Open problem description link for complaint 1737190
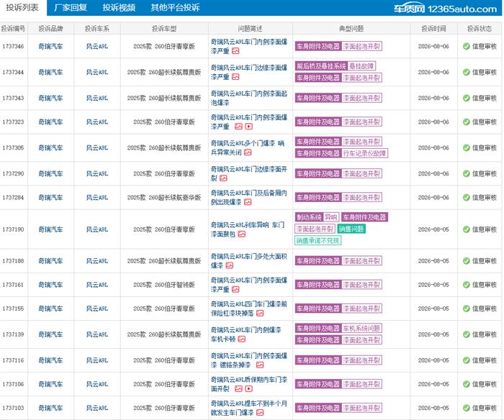504x420 pixels. (x=248, y=229)
